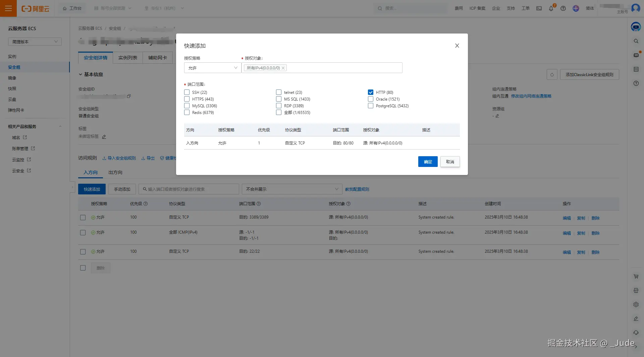The image size is (644, 357).
Task: Select the 3389/3389 rule row checkbox
Action: click(x=83, y=218)
